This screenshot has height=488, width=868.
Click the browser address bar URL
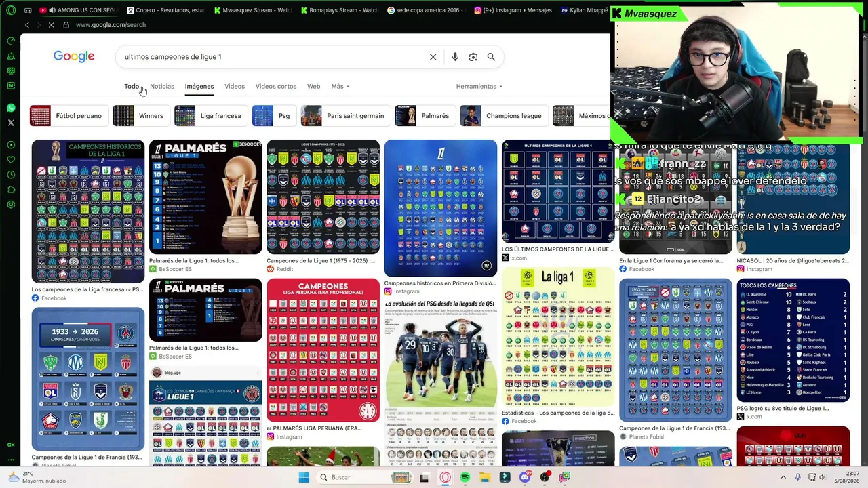click(111, 25)
